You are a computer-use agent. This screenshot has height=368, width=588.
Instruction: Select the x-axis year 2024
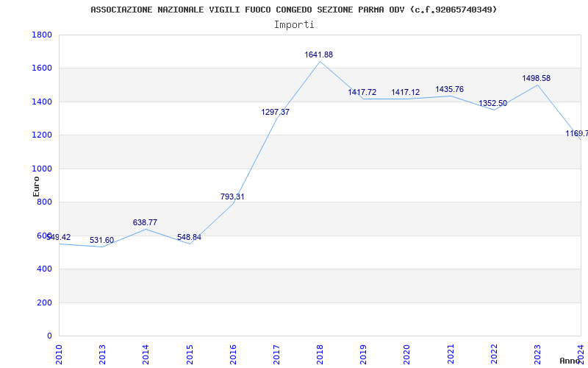click(x=581, y=354)
